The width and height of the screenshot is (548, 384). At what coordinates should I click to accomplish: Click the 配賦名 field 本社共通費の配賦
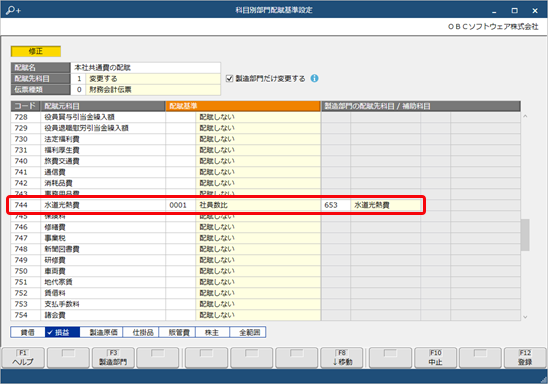point(145,67)
